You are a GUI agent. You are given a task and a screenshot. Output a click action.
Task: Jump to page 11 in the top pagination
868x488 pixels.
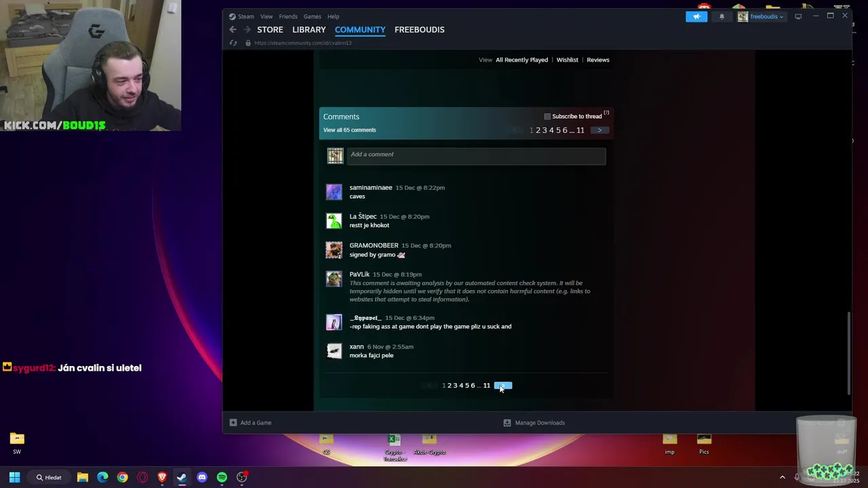coord(580,130)
